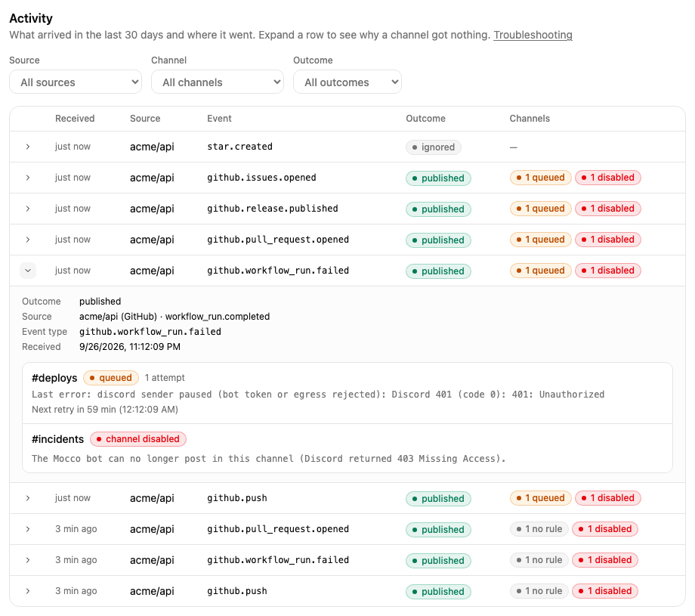This screenshot has width=695, height=616.
Task: Expand the star.created event row
Action: tap(27, 147)
